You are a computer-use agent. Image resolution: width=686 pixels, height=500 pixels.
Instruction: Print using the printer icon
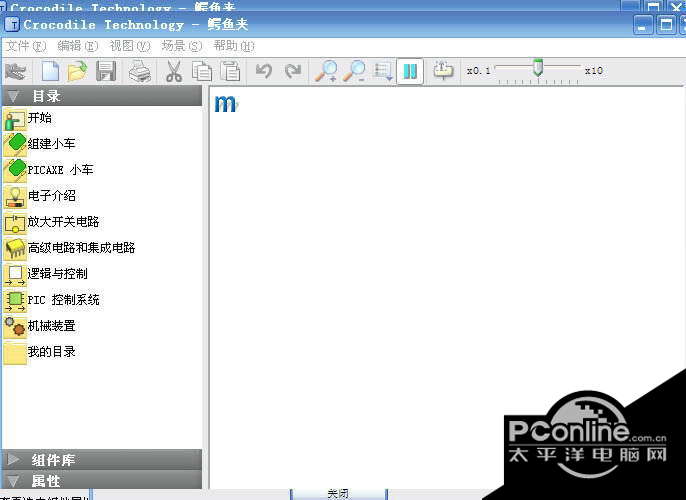point(140,71)
